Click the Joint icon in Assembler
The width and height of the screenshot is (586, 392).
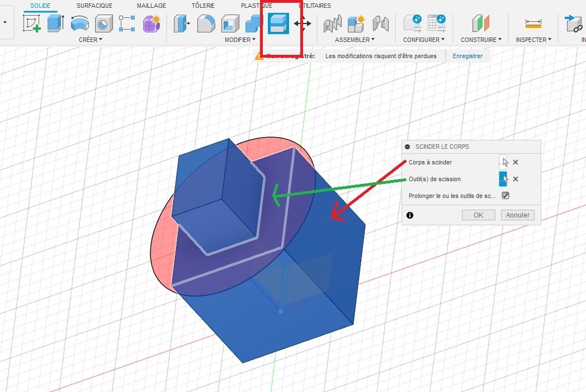pyautogui.click(x=333, y=23)
